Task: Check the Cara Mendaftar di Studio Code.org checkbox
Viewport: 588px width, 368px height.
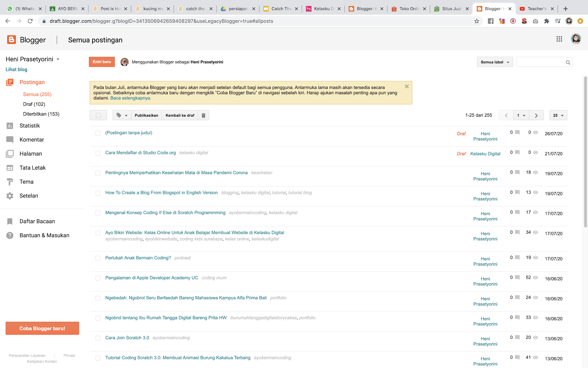Action: click(98, 153)
